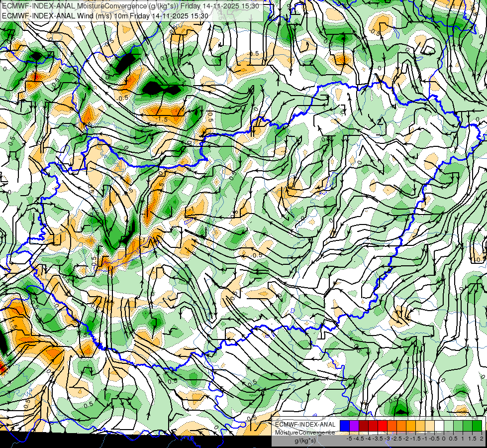
Task: Click the blue swatch in the legend
Action: click(345, 426)
